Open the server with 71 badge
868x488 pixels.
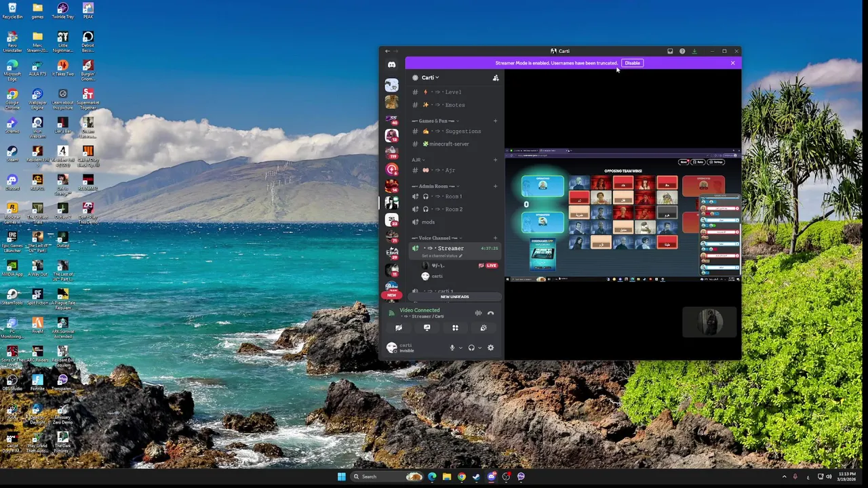click(391, 237)
